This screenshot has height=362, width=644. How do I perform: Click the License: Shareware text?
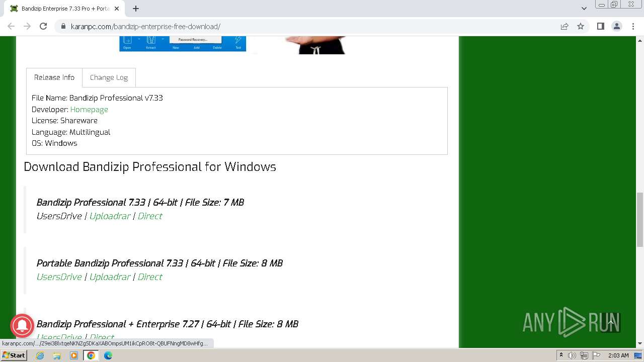point(64,121)
